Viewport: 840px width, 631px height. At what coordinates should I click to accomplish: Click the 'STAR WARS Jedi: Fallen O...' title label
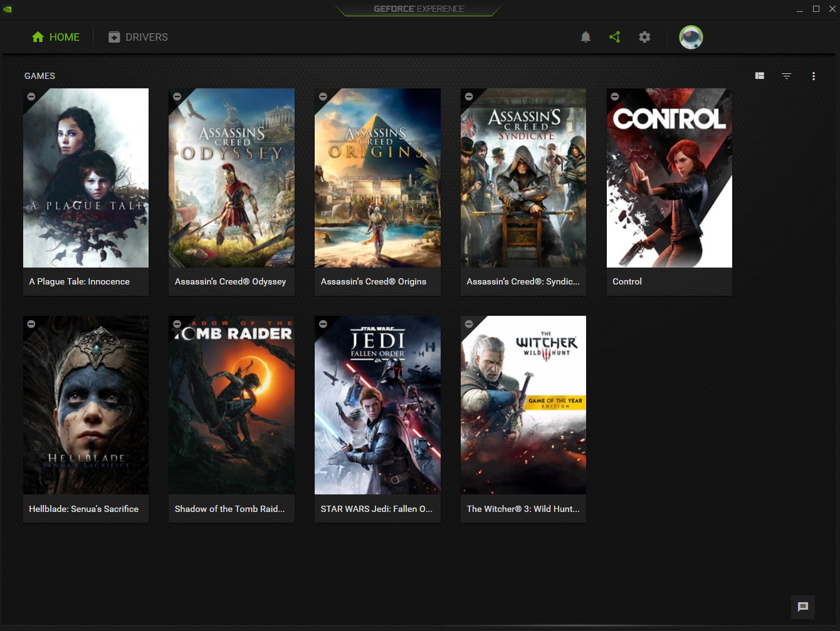point(376,509)
